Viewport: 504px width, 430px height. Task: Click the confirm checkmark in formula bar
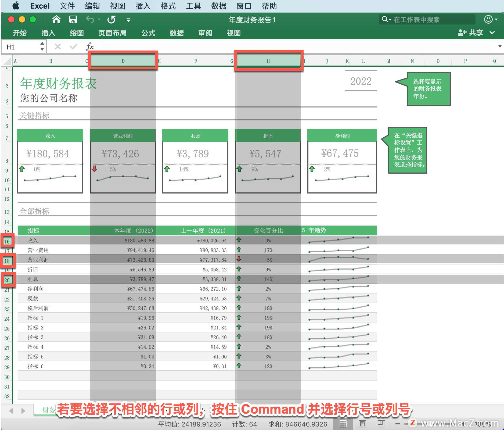coord(73,47)
